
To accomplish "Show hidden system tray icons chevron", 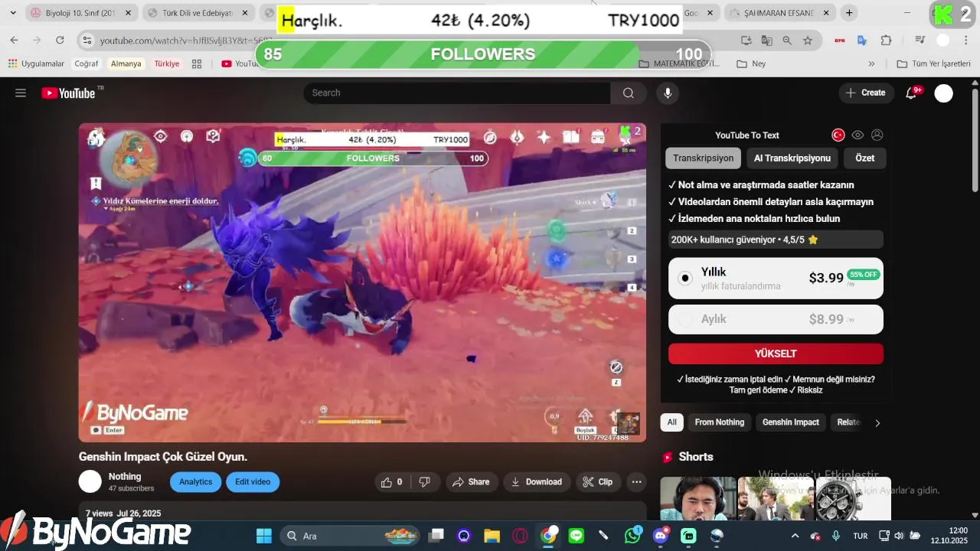I will coord(795,536).
